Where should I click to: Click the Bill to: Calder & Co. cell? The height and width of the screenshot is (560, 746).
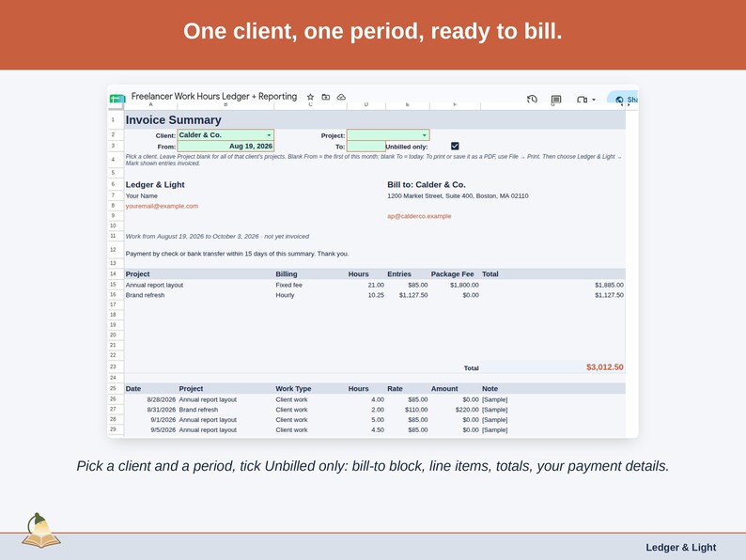[427, 184]
